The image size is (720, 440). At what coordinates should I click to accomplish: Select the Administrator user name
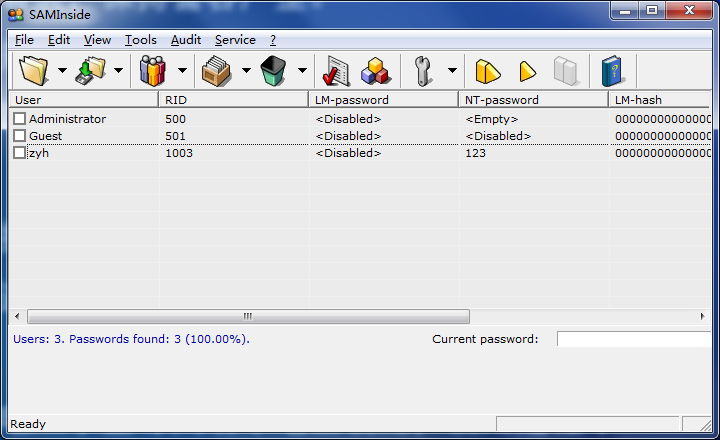[68, 119]
